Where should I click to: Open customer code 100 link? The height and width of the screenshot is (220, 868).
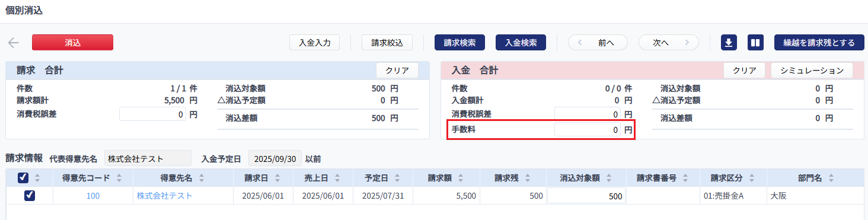coord(93,196)
